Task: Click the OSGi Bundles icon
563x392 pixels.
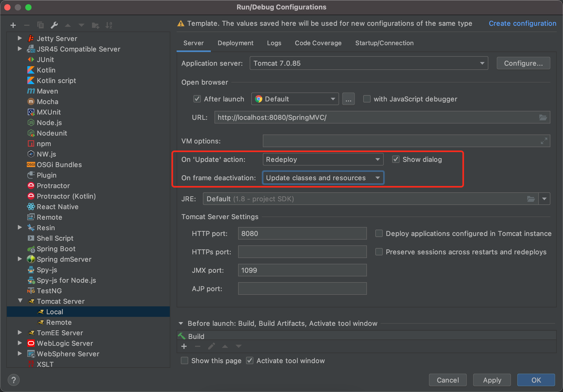Action: [x=31, y=165]
